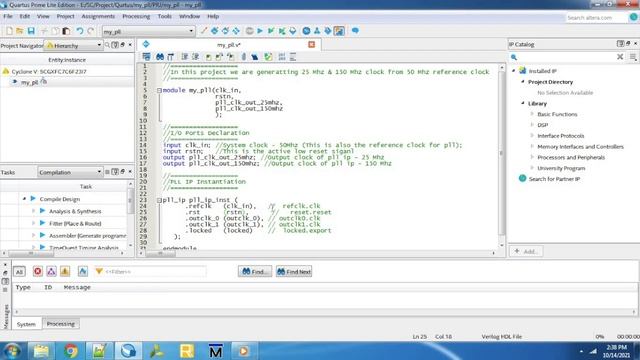The width and height of the screenshot is (640, 360).
Task: Click the New file icon
Action: [x=9, y=31]
